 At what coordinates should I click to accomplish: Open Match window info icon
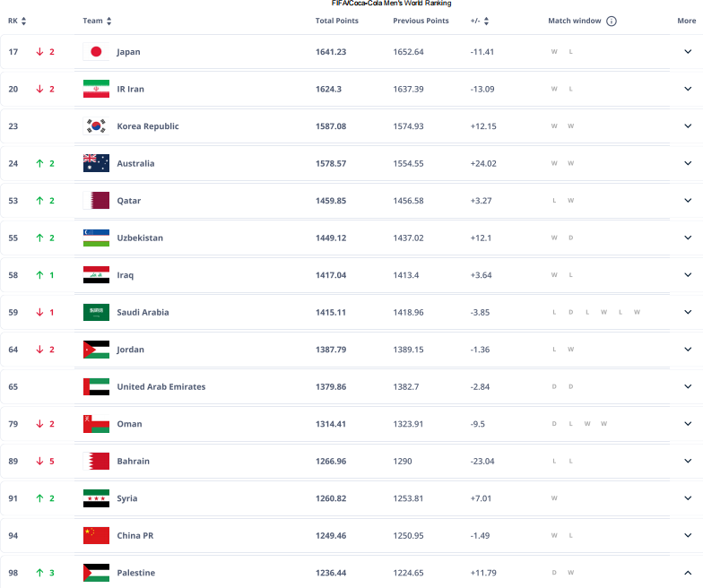[x=612, y=22]
